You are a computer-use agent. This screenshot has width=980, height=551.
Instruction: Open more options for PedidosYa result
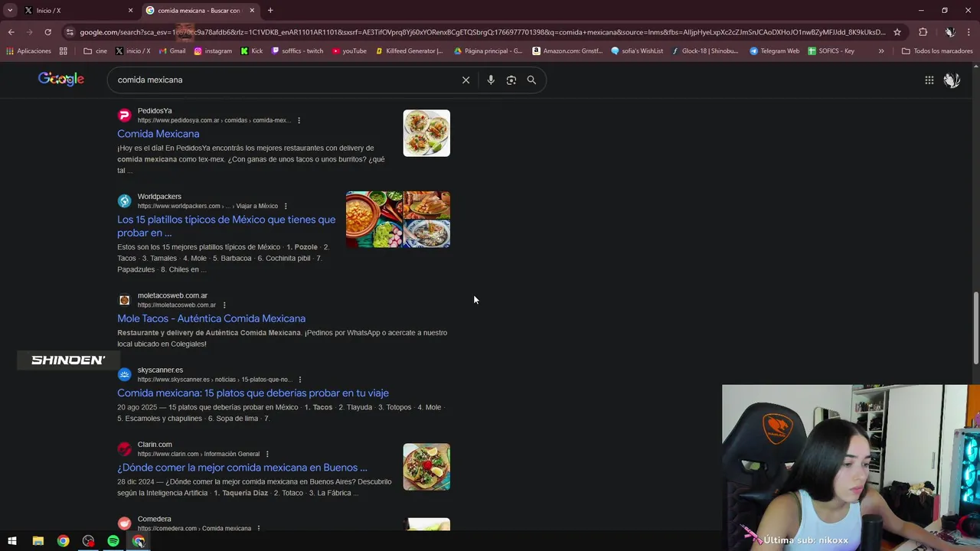[x=299, y=120]
